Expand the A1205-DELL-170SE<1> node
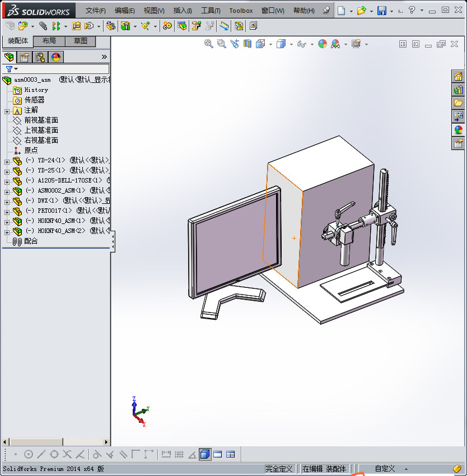467x476 pixels. pos(7,182)
